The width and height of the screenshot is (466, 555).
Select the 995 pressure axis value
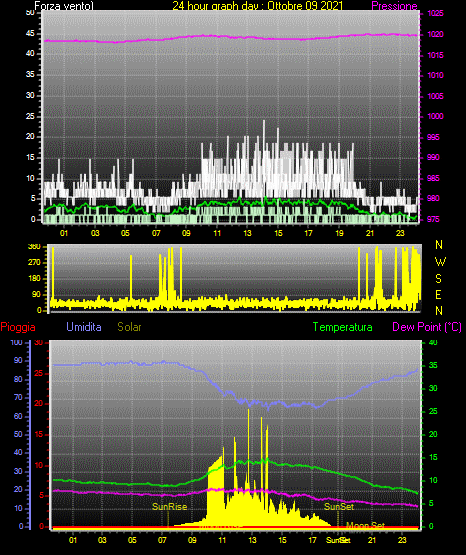(433, 137)
